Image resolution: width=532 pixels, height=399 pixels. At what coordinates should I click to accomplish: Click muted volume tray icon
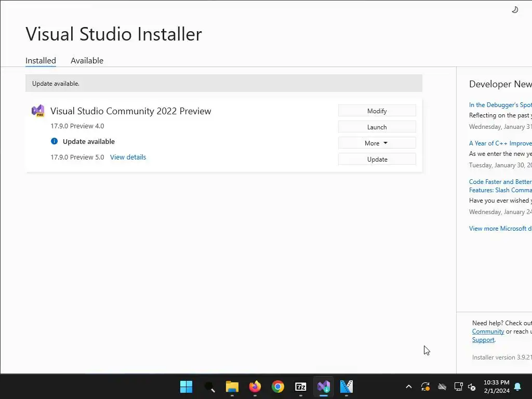click(472, 387)
